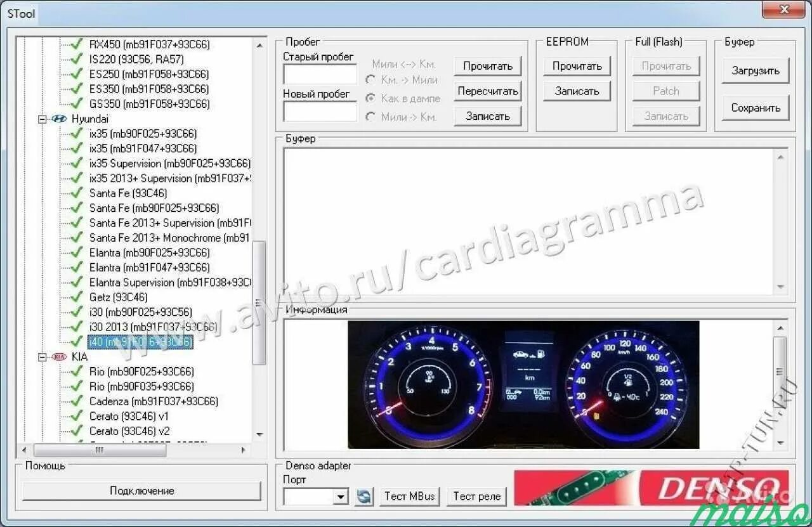Collapse the Hyundai tree node

pos(43,119)
